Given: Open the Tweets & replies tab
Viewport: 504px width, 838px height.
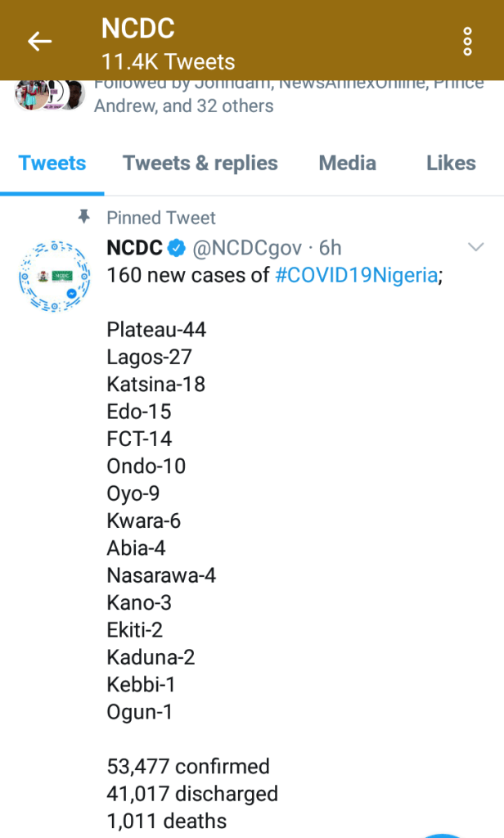Looking at the screenshot, I should [x=200, y=164].
